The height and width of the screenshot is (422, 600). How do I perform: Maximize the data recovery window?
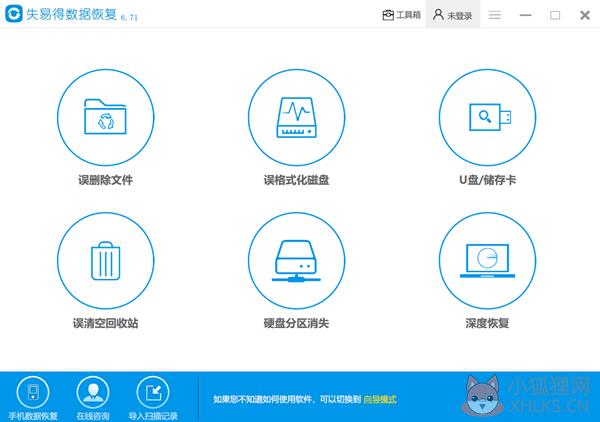555,15
